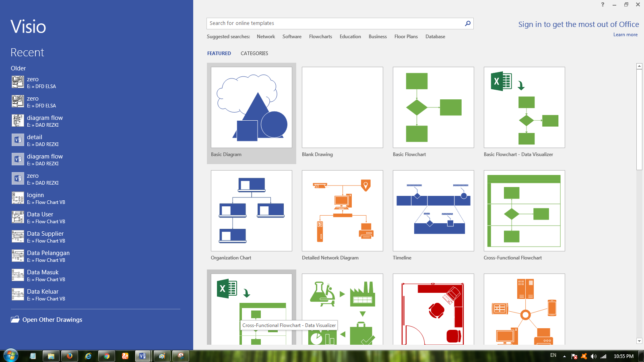Click the Software suggested search
644x362 pixels.
tap(292, 37)
